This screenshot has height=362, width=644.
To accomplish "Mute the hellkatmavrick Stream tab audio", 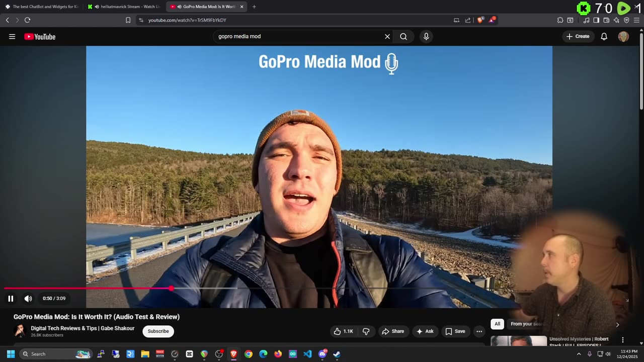I will [97, 7].
